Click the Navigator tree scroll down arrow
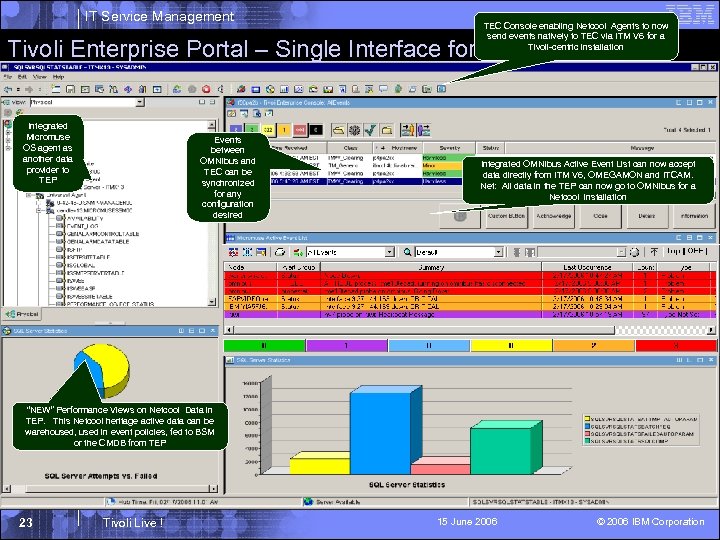This screenshot has width=720, height=540. pos(212,302)
